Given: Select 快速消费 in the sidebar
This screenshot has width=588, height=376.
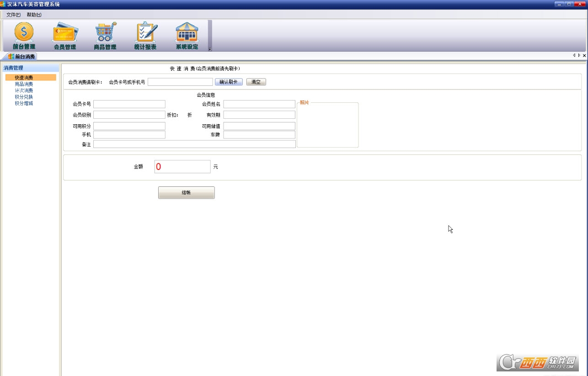Looking at the screenshot, I should [x=31, y=78].
